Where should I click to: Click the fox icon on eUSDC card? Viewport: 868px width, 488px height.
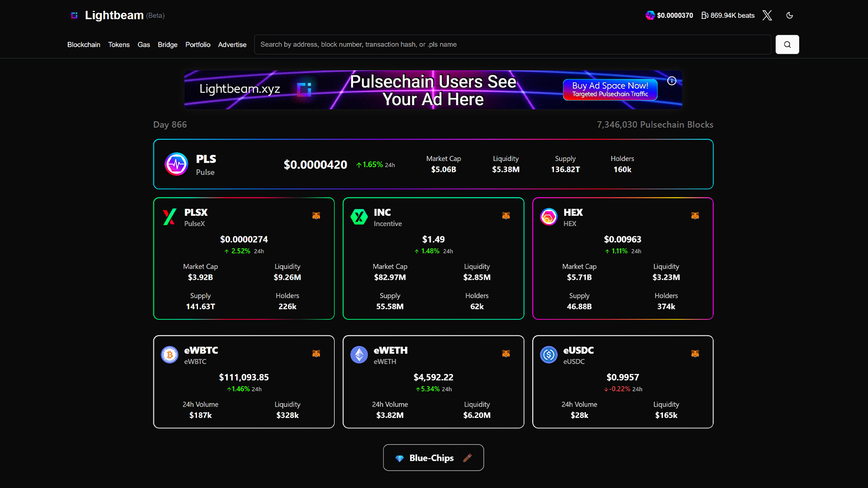pos(695,354)
